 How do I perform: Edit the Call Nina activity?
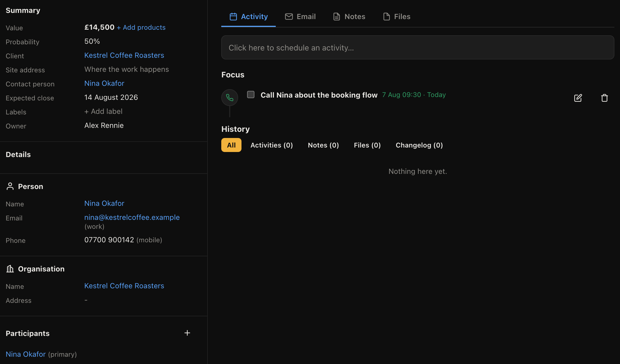click(578, 98)
